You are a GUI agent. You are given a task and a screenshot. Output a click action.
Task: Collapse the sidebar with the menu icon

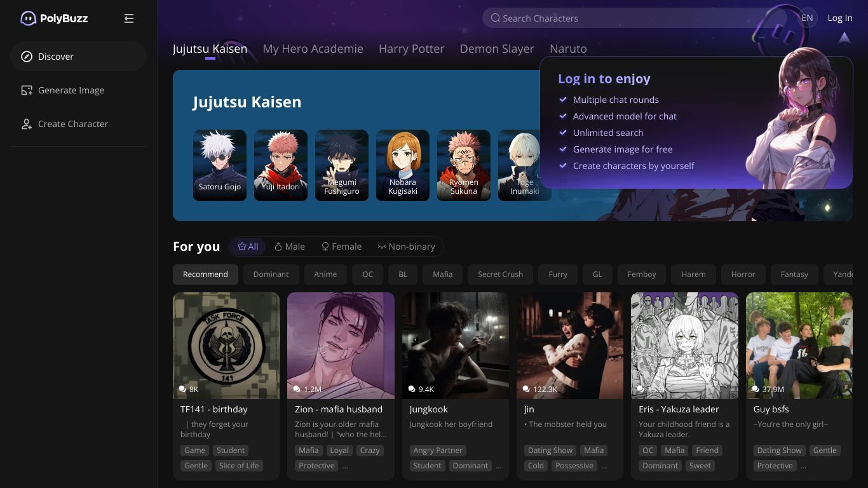(129, 18)
